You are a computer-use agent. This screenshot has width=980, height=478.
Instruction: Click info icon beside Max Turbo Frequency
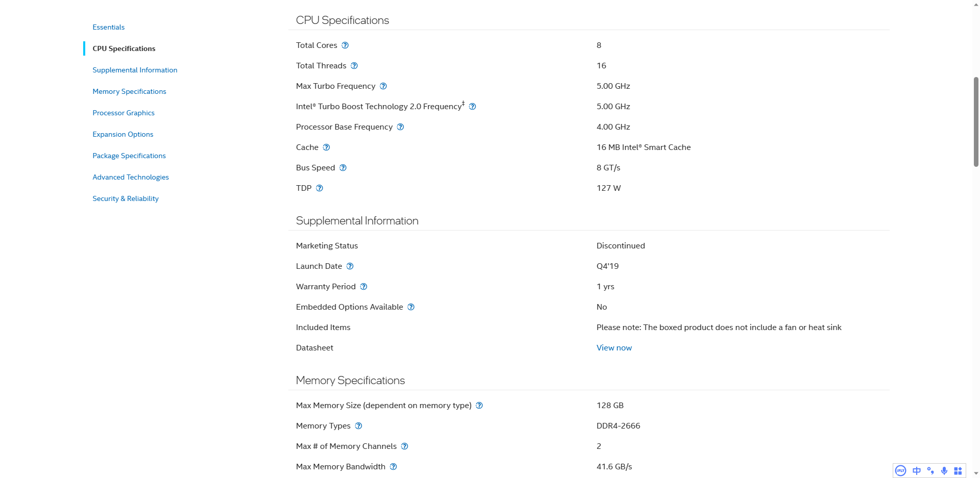click(x=383, y=86)
